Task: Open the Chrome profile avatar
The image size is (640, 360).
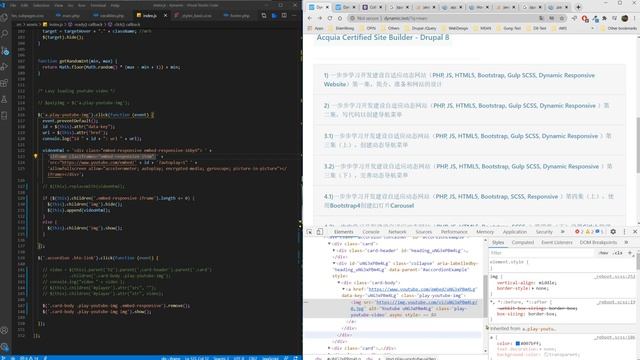Action: [624, 18]
